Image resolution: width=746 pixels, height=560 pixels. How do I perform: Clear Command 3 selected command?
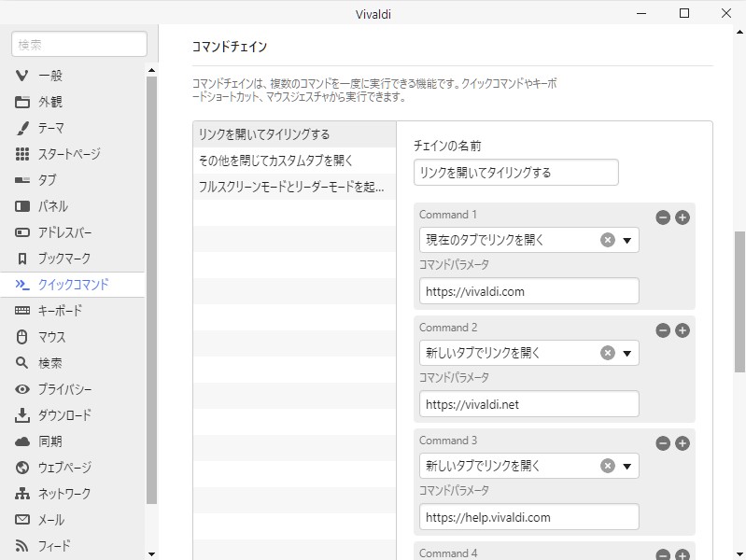608,466
